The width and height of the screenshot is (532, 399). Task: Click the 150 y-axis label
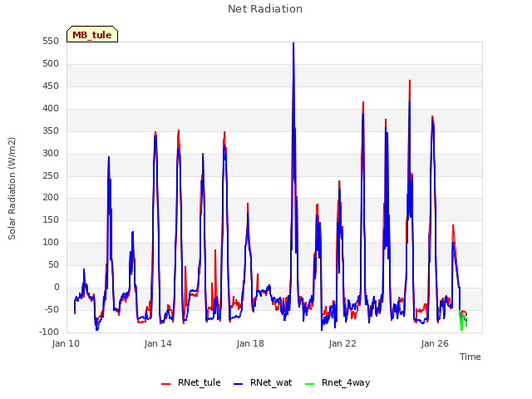pos(51,219)
